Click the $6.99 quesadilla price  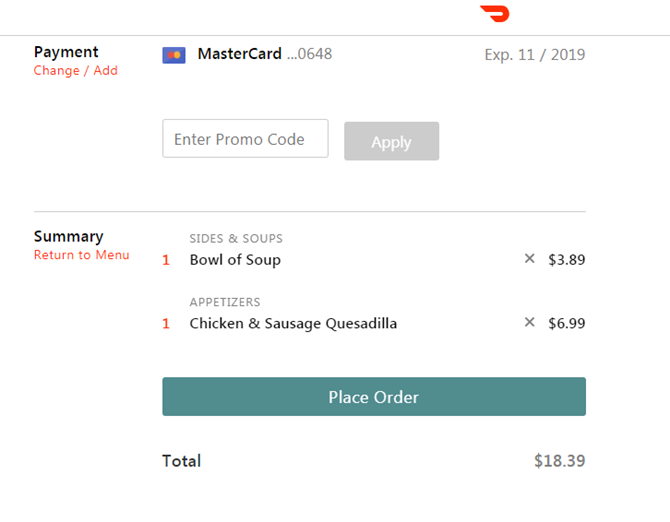coord(567,323)
